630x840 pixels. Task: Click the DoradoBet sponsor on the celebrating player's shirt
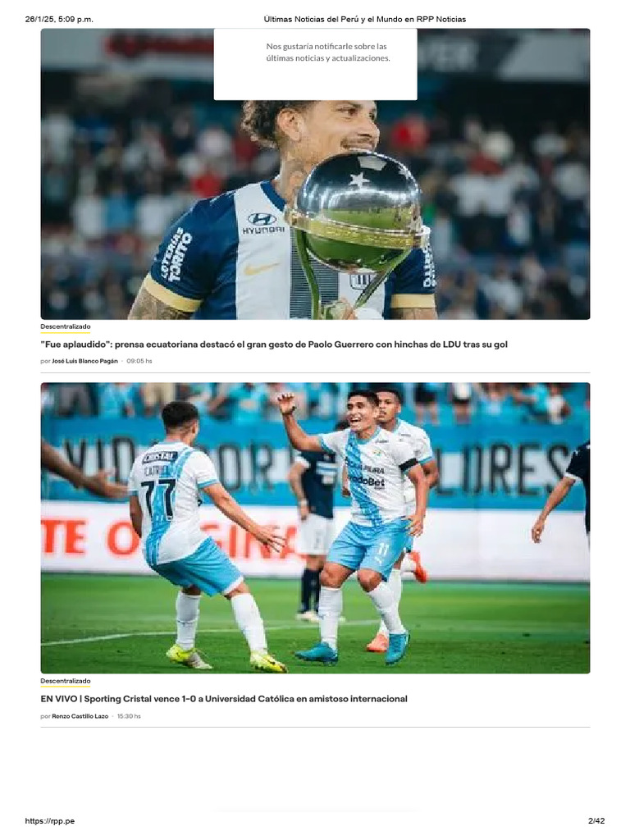tap(367, 481)
